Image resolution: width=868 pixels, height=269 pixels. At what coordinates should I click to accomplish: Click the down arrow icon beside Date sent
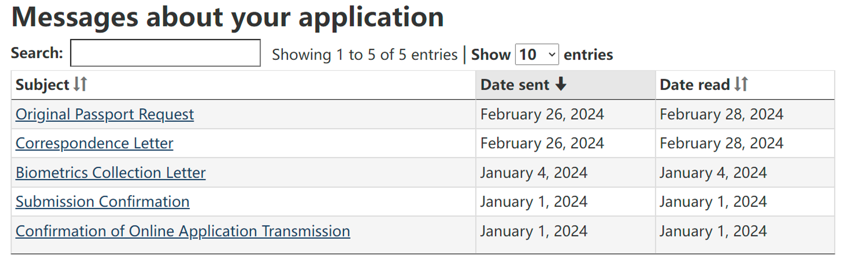(x=561, y=84)
